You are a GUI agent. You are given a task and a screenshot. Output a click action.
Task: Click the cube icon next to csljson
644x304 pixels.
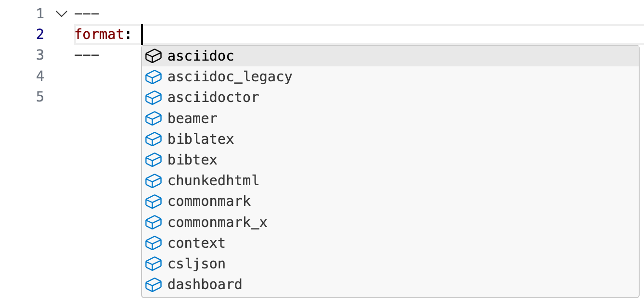pos(153,263)
